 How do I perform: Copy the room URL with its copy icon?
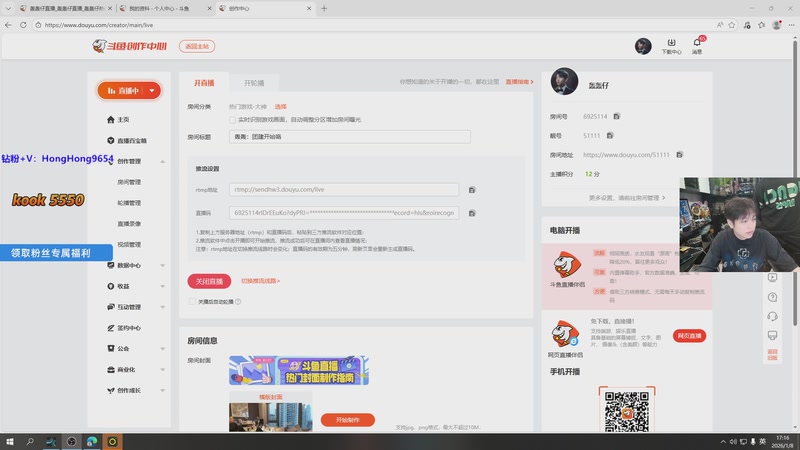click(679, 155)
